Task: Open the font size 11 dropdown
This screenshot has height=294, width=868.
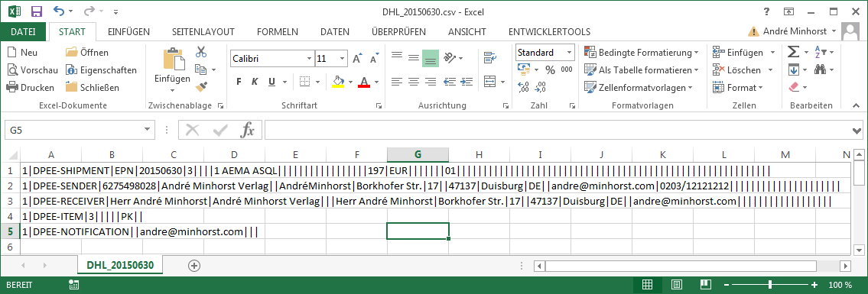Action: (343, 59)
